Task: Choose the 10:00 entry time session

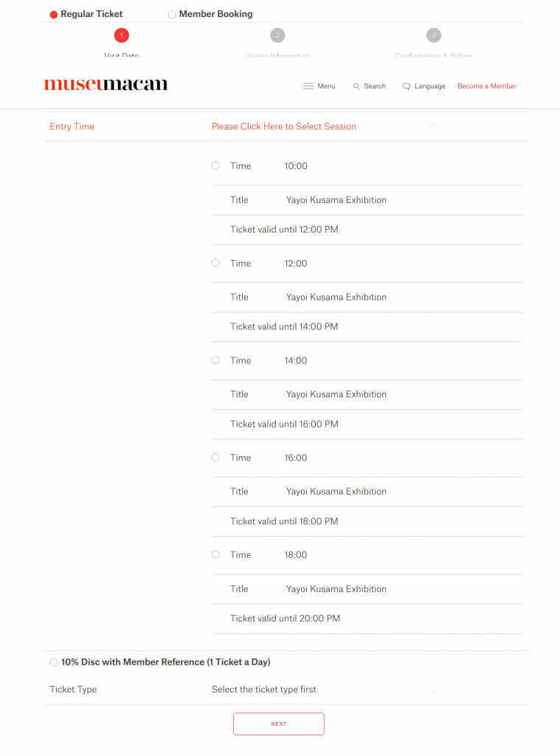Action: point(215,165)
